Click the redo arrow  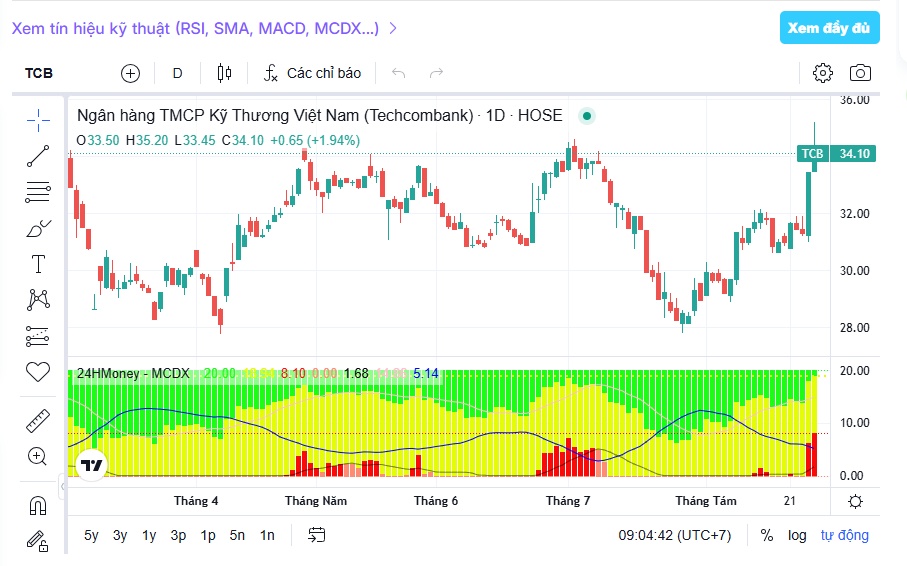point(436,73)
